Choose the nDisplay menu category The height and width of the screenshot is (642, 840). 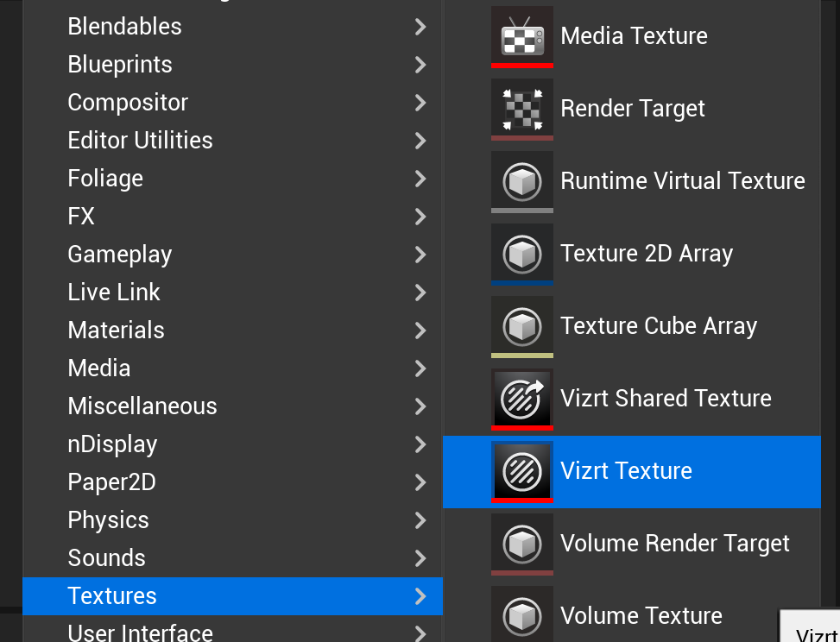(x=112, y=444)
